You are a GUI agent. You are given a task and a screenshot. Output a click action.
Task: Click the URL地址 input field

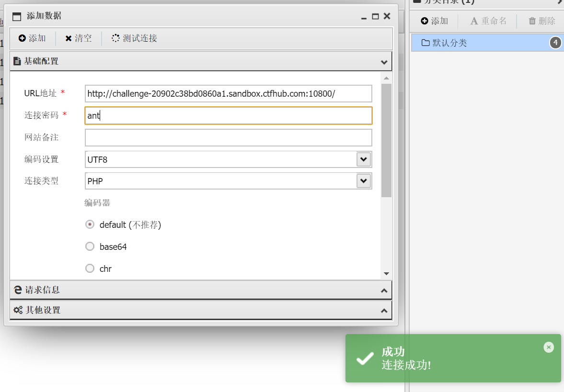(229, 94)
